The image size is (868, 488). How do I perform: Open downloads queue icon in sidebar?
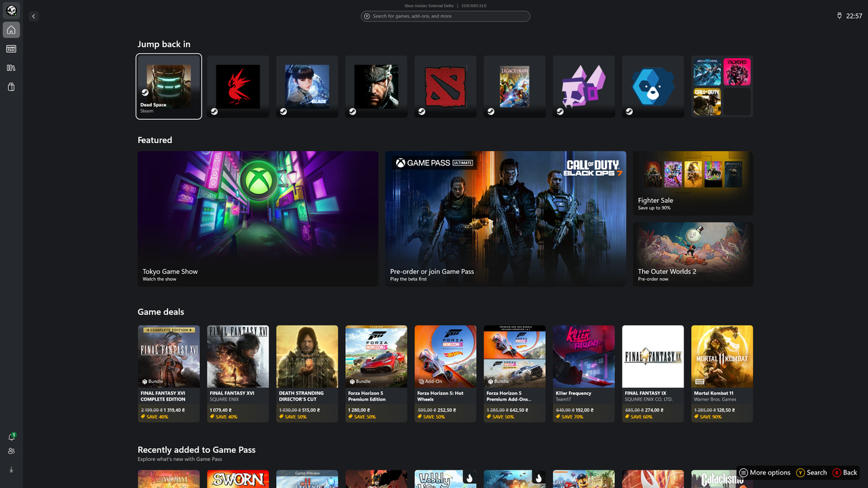click(x=11, y=470)
